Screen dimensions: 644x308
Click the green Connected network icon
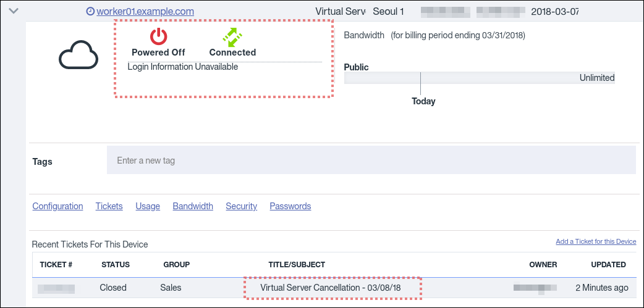[232, 36]
